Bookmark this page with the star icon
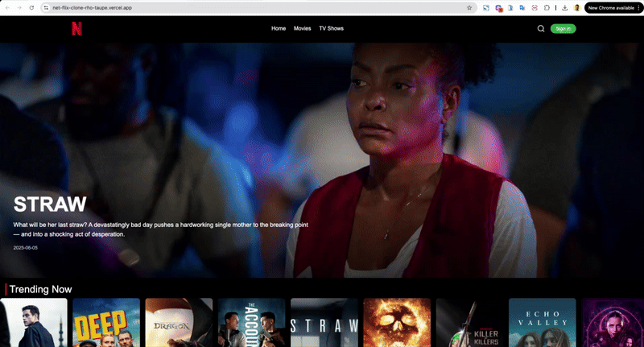Image resolution: width=644 pixels, height=347 pixels. (x=469, y=8)
